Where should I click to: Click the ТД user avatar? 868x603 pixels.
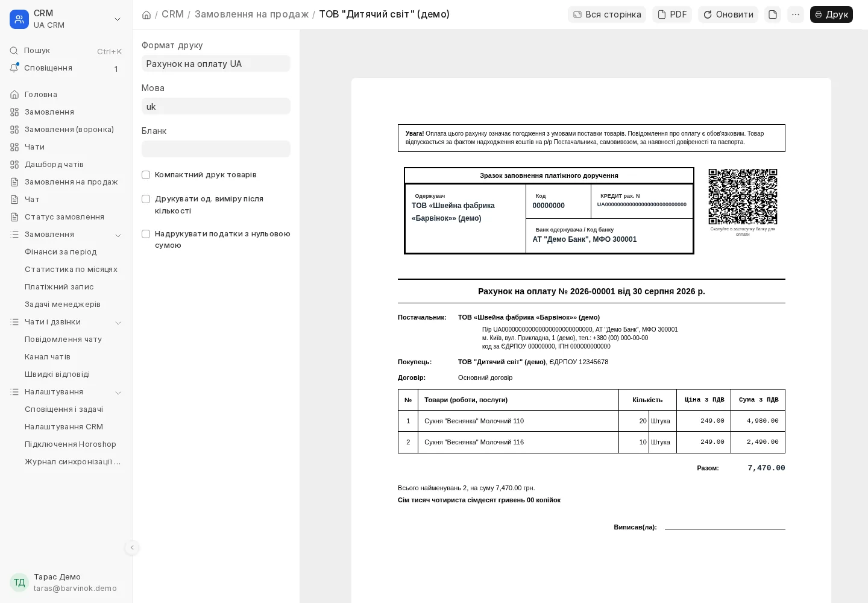(19, 582)
